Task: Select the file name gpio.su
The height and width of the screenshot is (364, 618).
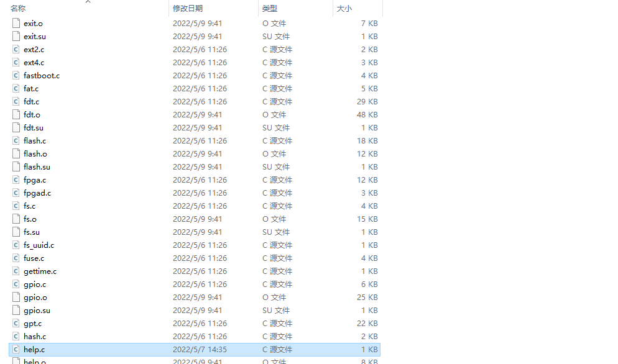Action: pyautogui.click(x=37, y=310)
